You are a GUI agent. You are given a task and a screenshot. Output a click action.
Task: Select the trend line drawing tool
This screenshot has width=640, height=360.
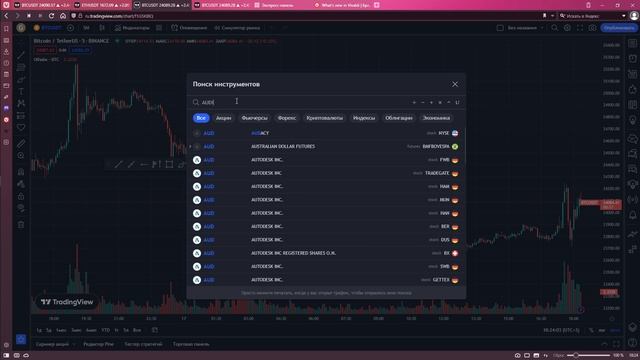tap(21, 55)
